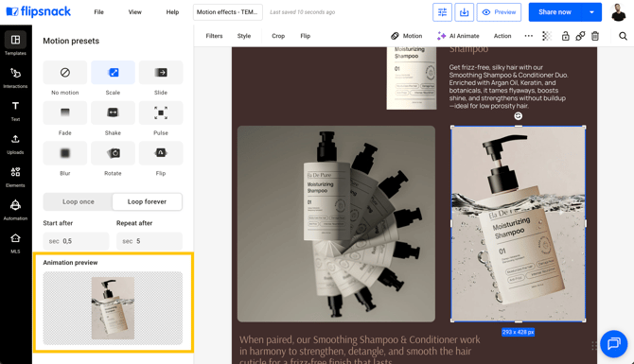The height and width of the screenshot is (364, 634).
Task: Open the File menu
Action: coord(99,12)
